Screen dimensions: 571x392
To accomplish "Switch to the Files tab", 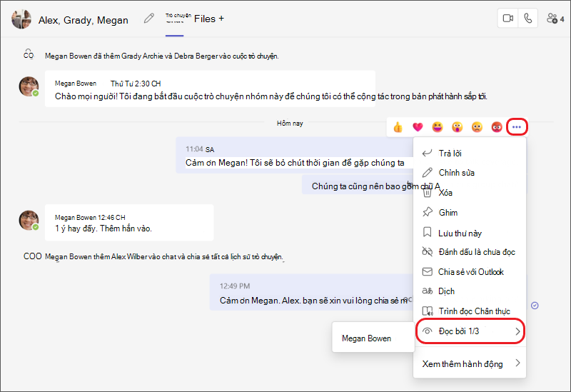I will 205,19.
